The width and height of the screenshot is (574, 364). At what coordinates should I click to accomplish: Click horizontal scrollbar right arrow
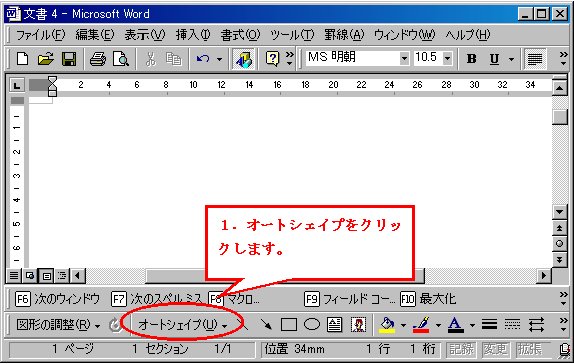pyautogui.click(x=544, y=275)
